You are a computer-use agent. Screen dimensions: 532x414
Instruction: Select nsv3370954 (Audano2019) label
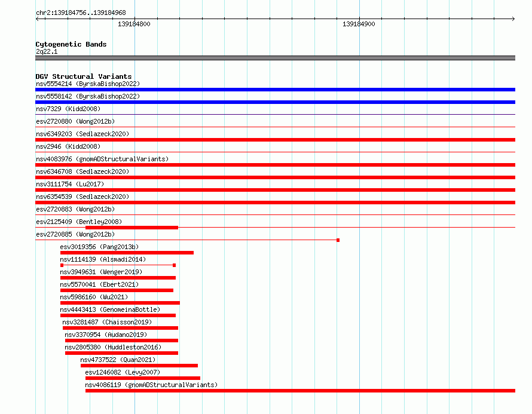[x=106, y=335]
